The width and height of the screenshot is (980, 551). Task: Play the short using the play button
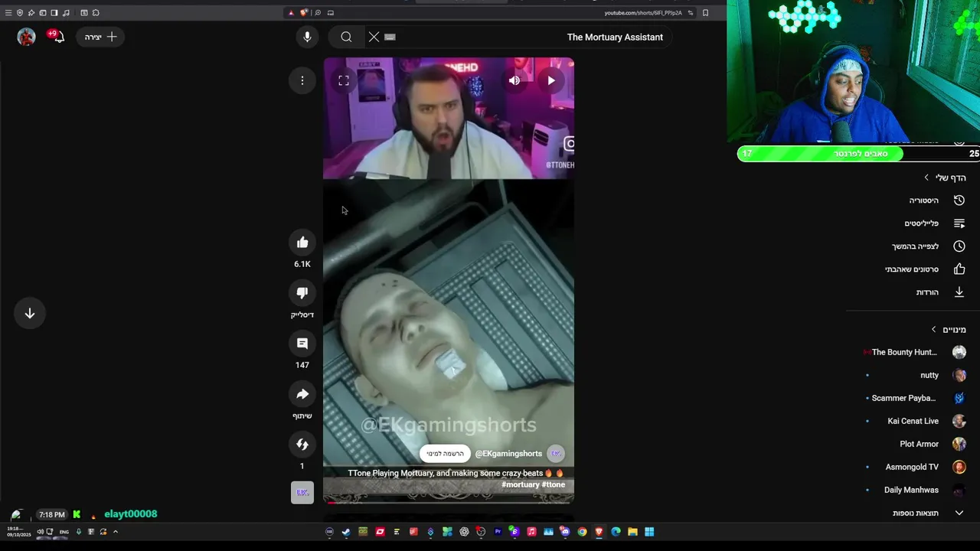point(551,80)
